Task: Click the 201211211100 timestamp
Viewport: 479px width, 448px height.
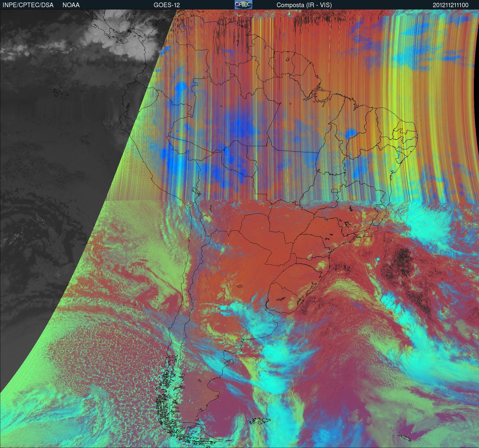Action: click(451, 5)
